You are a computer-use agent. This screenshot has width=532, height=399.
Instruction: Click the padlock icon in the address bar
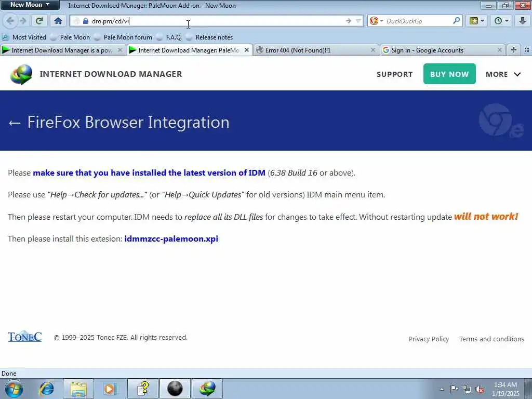click(x=86, y=21)
